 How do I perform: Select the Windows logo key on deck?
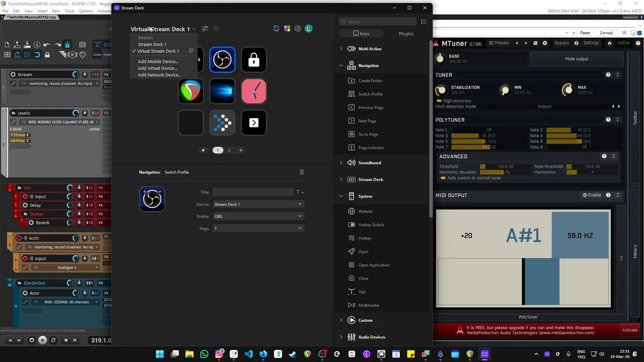(x=222, y=92)
